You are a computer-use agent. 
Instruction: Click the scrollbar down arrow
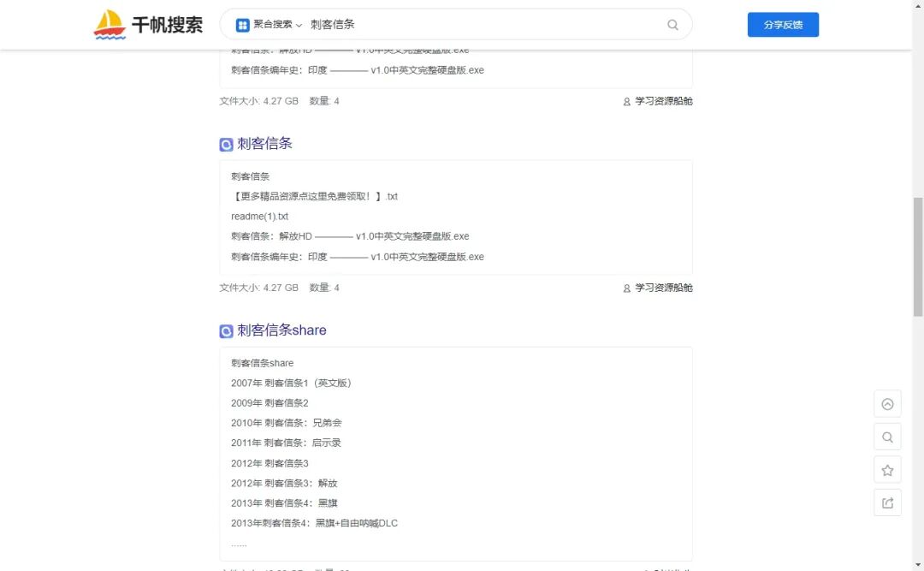click(x=918, y=566)
